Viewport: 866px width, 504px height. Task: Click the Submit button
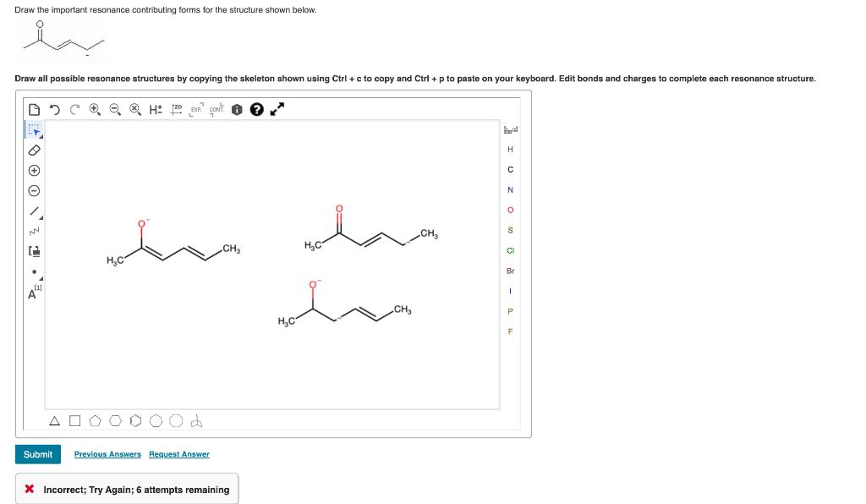(x=37, y=454)
